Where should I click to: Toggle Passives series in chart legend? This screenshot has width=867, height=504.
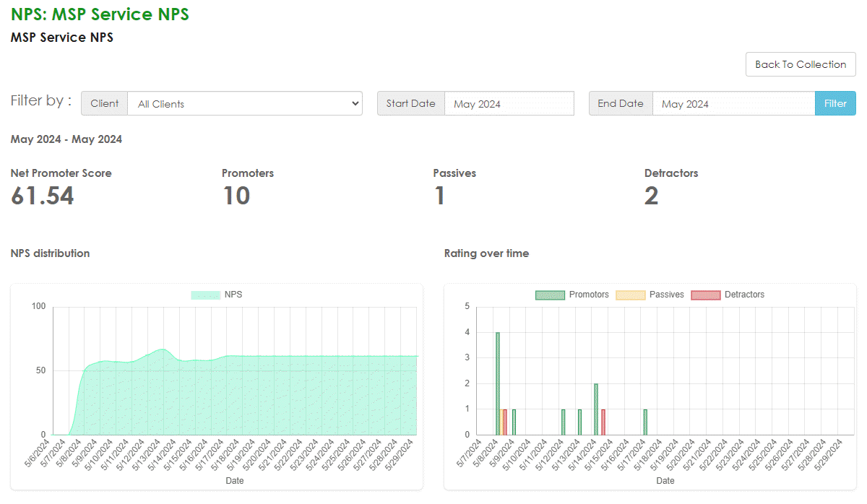[x=650, y=295]
